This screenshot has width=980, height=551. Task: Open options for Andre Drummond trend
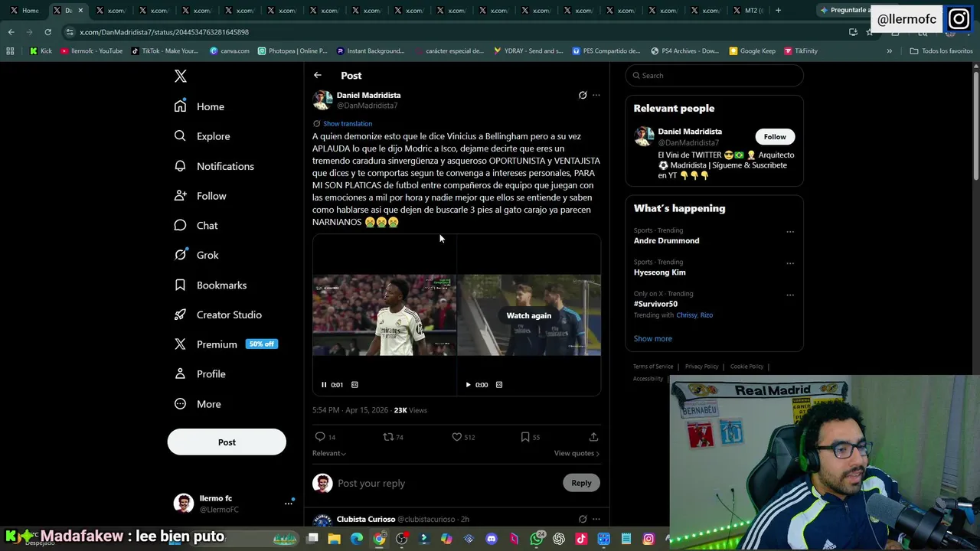[x=790, y=232]
